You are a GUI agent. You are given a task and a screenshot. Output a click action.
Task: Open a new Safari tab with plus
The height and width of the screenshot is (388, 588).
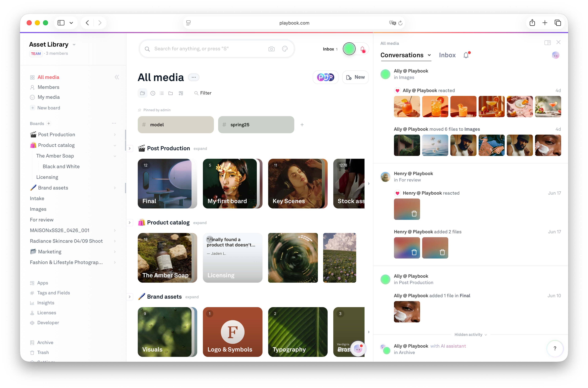click(x=545, y=23)
